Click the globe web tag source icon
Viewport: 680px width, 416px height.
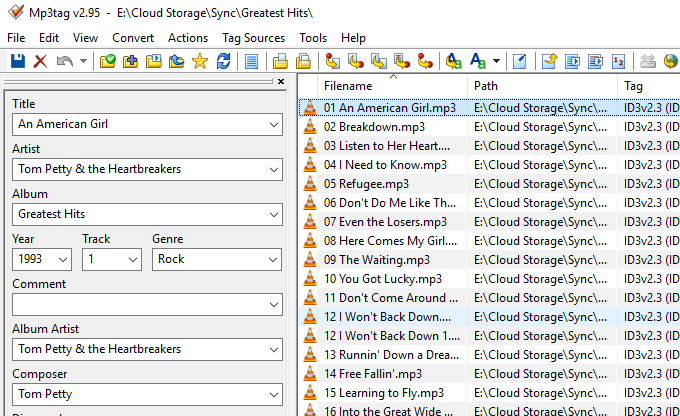coord(671,61)
